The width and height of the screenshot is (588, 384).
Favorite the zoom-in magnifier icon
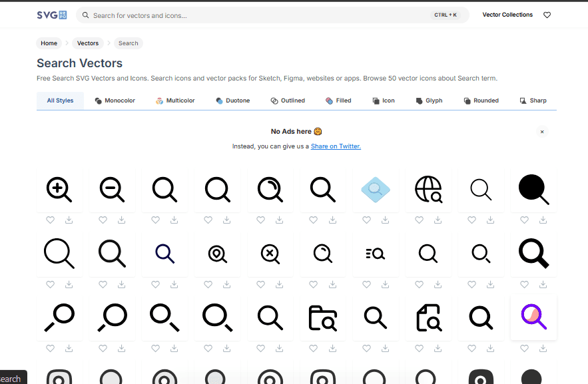50,220
